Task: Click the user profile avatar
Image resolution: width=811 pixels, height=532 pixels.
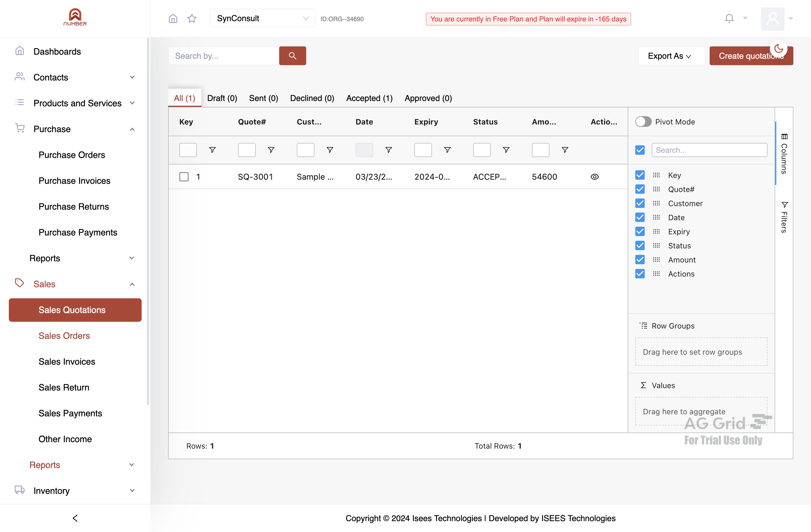Action: pyautogui.click(x=773, y=19)
